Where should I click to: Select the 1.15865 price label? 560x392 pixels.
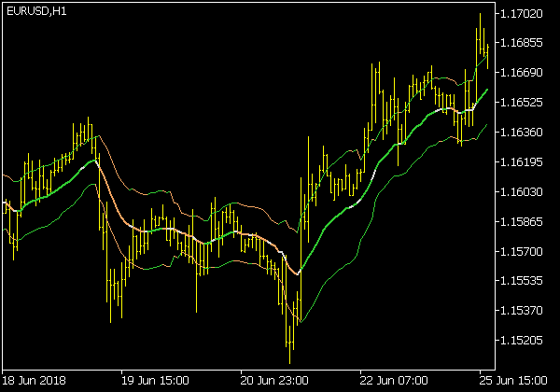pyautogui.click(x=522, y=222)
